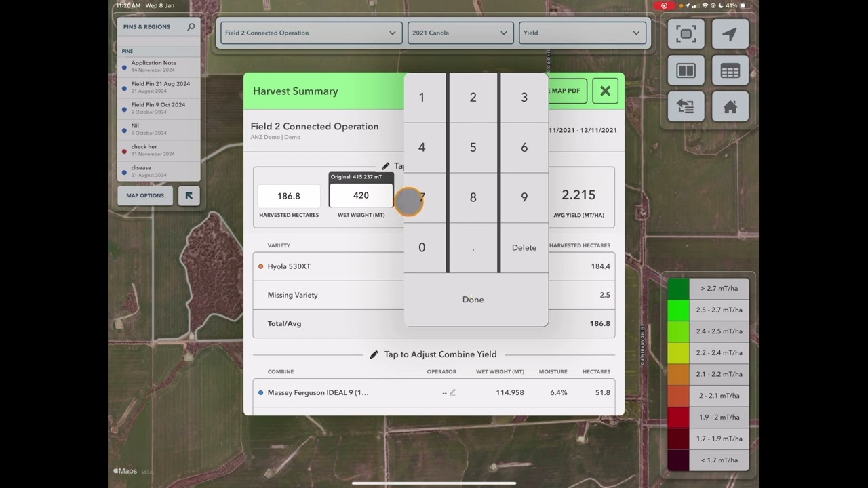
Task: Tap the 1.9 - 2 mT/ha legend swatch
Action: pyautogui.click(x=678, y=418)
